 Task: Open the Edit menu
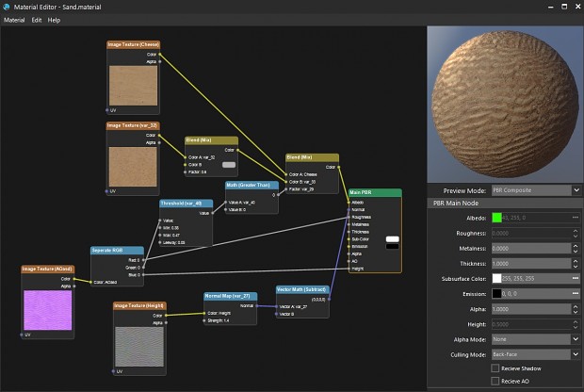(x=37, y=20)
